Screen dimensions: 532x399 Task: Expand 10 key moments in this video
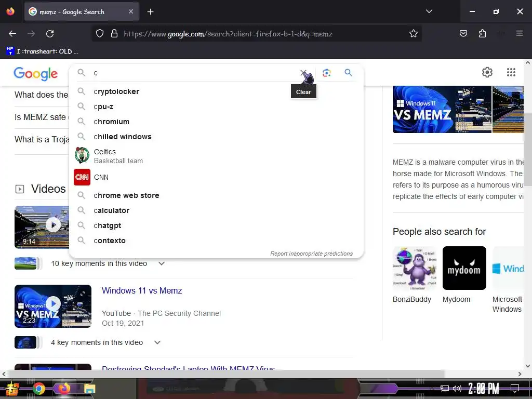pos(162,263)
